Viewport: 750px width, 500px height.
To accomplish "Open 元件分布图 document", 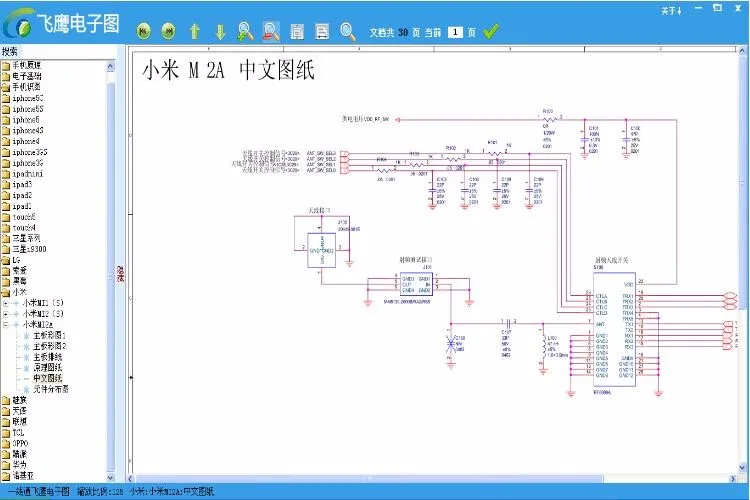I will pos(51,389).
